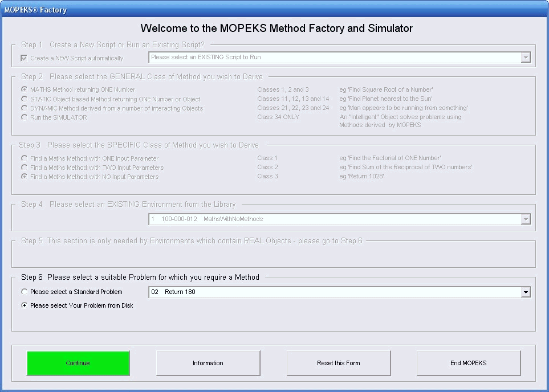Toggle Create a NEW Script automatically checkbox
This screenshot has height=392, width=549.
pos(24,58)
